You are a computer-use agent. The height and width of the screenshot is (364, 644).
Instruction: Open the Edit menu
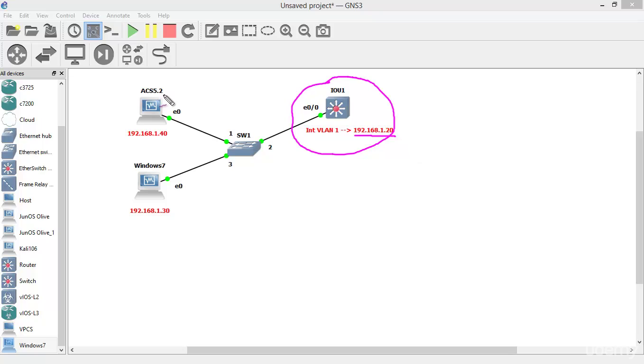pyautogui.click(x=24, y=16)
